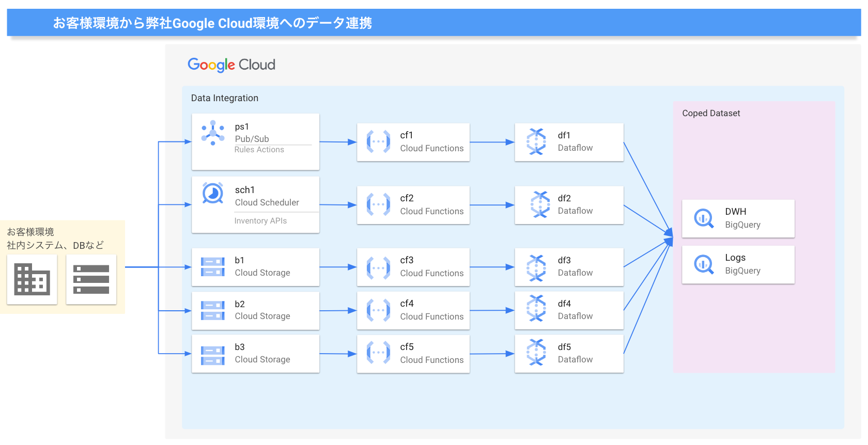Image resolution: width=868 pixels, height=445 pixels.
Task: Click the 'b1' node name
Action: (240, 260)
